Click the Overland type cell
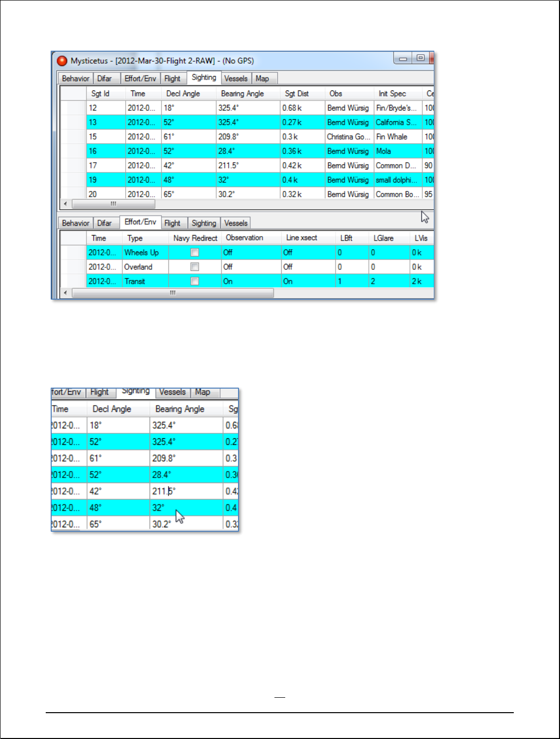560x739 pixels. pos(145,267)
